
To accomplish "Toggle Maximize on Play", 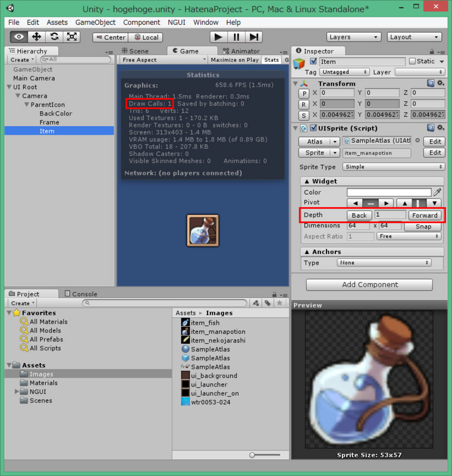I will click(234, 60).
